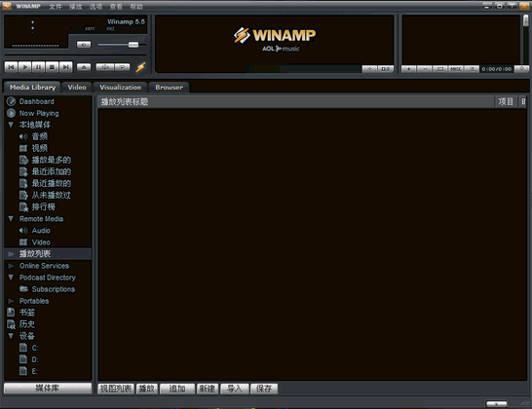This screenshot has height=409, width=532.
Task: Open podcast Subscriptions
Action: tap(54, 289)
